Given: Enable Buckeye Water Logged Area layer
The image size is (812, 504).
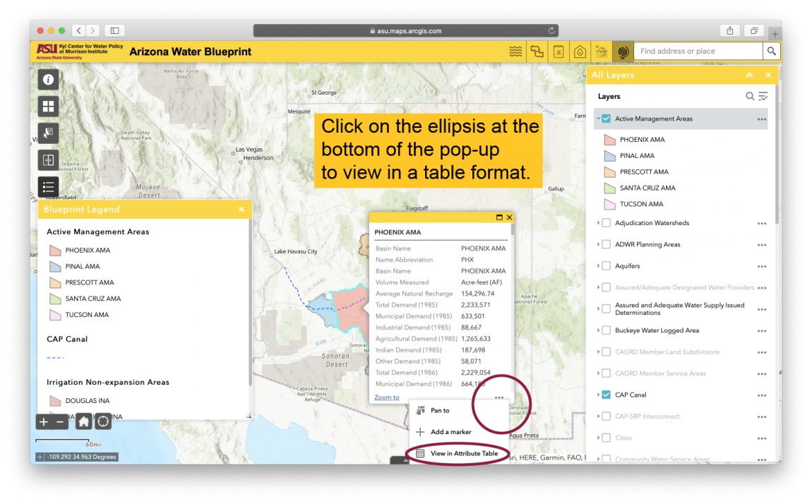Looking at the screenshot, I should point(607,330).
